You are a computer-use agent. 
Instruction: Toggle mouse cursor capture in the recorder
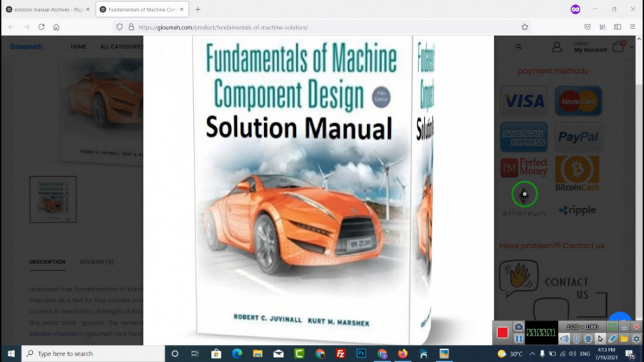[600, 338]
